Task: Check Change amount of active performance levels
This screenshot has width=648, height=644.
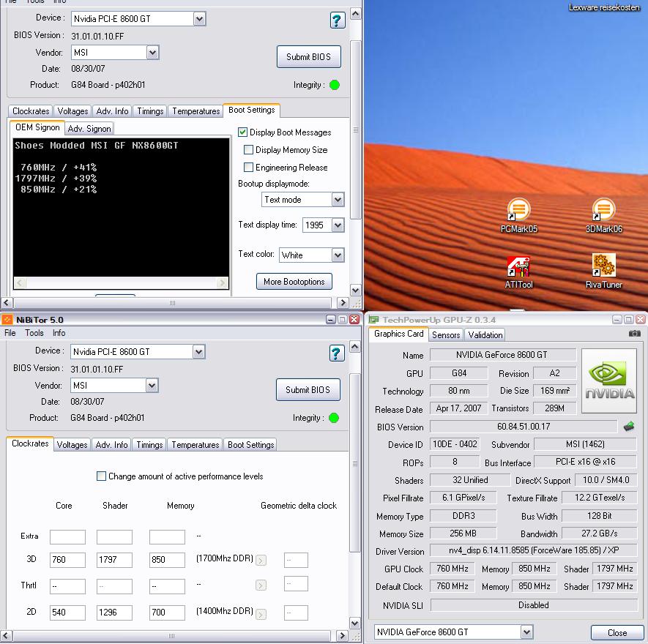Action: pyautogui.click(x=101, y=476)
